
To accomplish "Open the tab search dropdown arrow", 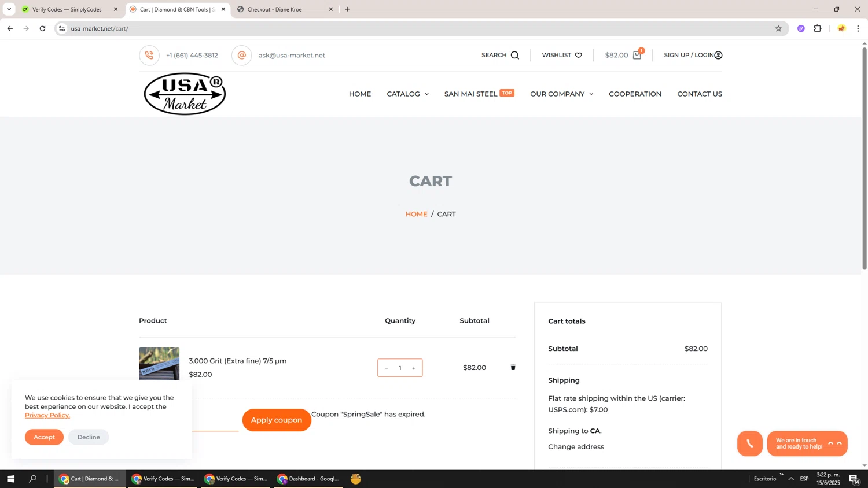I will pyautogui.click(x=9, y=9).
